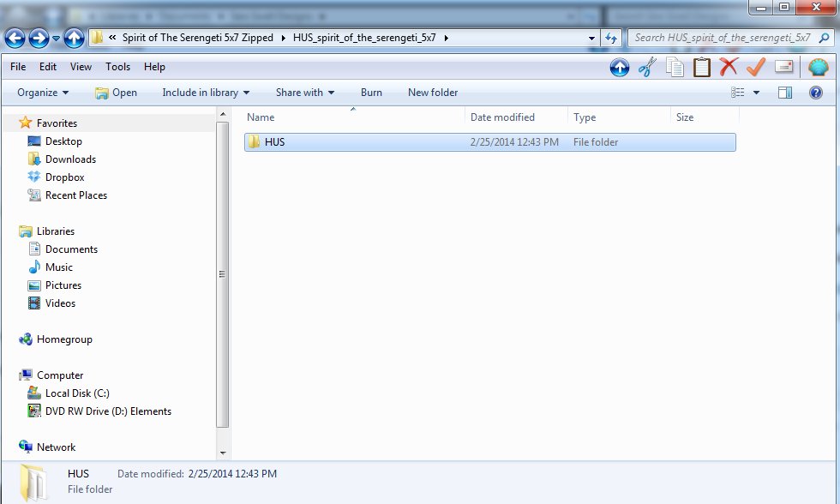
Task: Open Videos library
Action: pos(60,303)
